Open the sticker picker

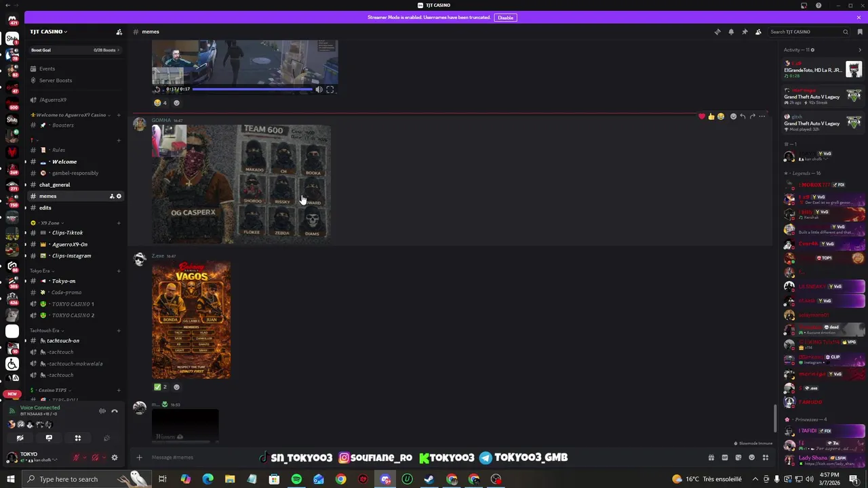pos(738,457)
